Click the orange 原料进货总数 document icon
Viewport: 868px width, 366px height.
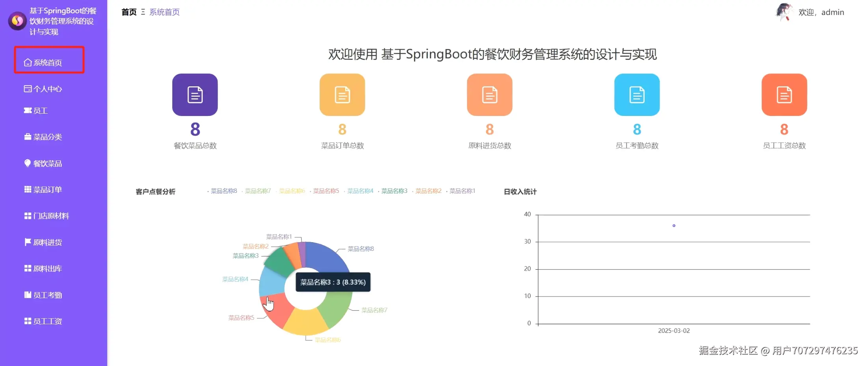coord(490,95)
